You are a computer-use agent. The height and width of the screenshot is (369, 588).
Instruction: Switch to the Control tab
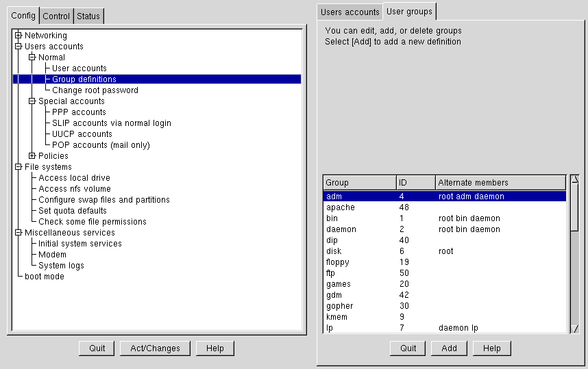click(x=56, y=16)
